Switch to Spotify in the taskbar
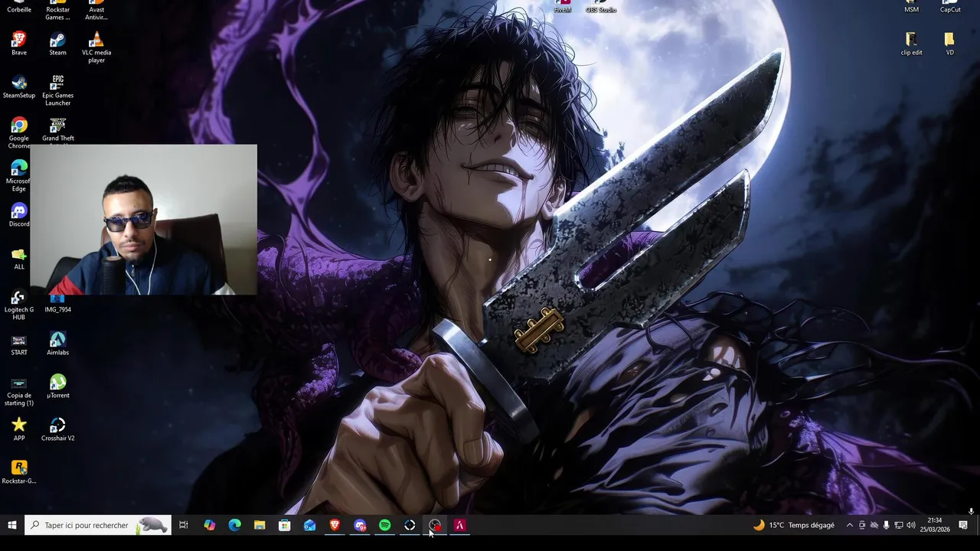The image size is (980, 551). [x=384, y=525]
